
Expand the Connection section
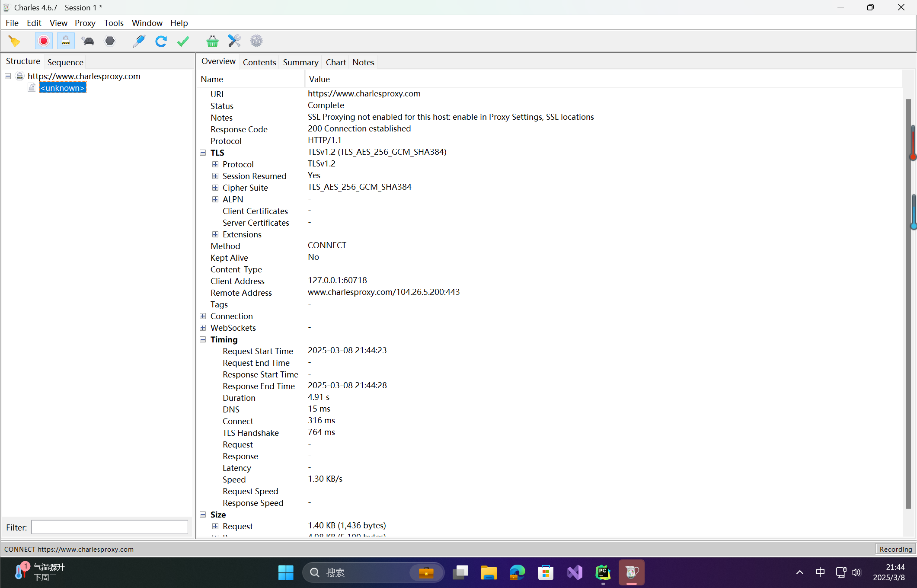pos(203,316)
